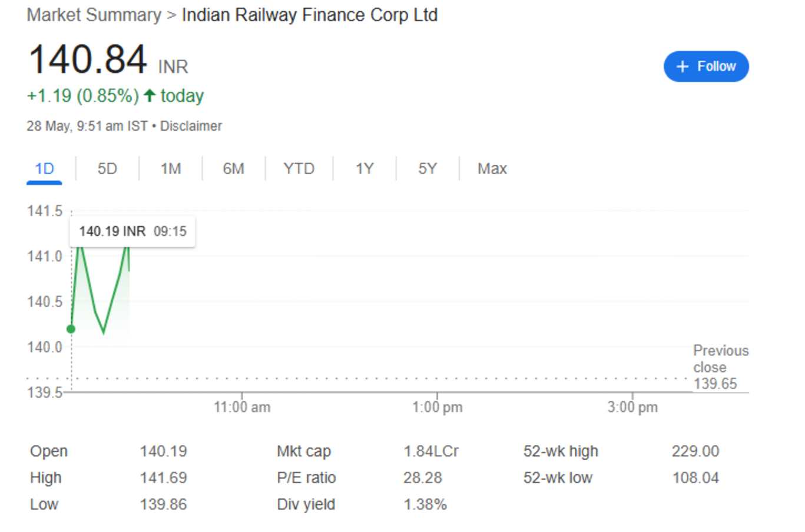Select the 1D chart tab

click(44, 168)
